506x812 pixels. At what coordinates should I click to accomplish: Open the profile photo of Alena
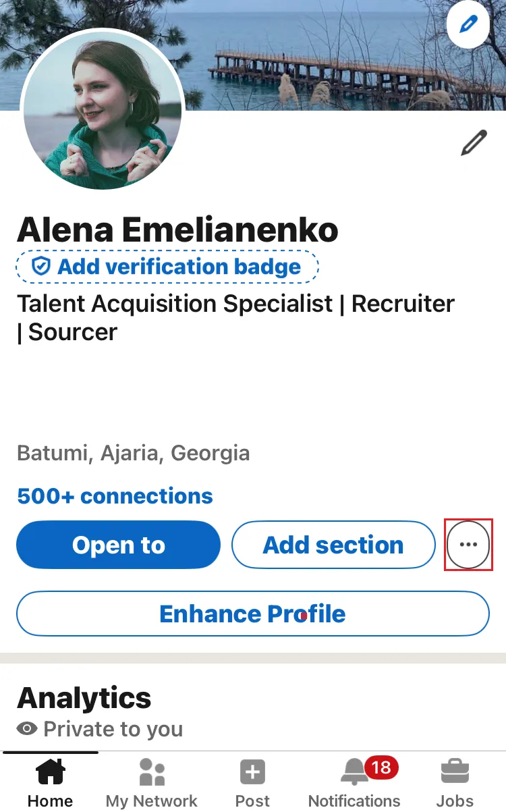pos(103,109)
